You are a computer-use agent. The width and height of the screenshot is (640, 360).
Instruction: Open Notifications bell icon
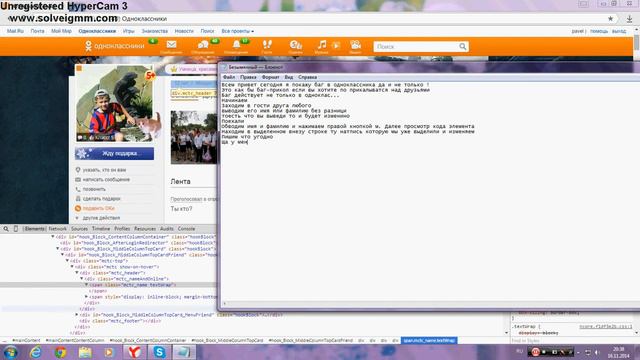click(236, 44)
